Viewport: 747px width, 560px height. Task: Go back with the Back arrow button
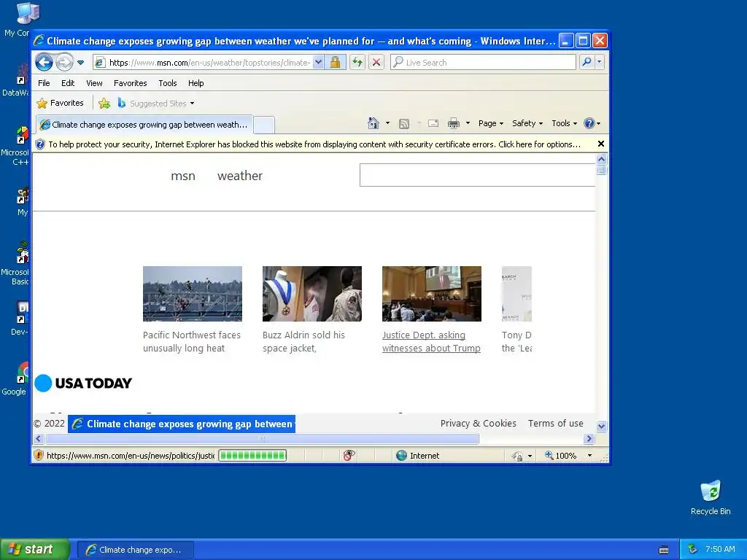click(x=44, y=62)
